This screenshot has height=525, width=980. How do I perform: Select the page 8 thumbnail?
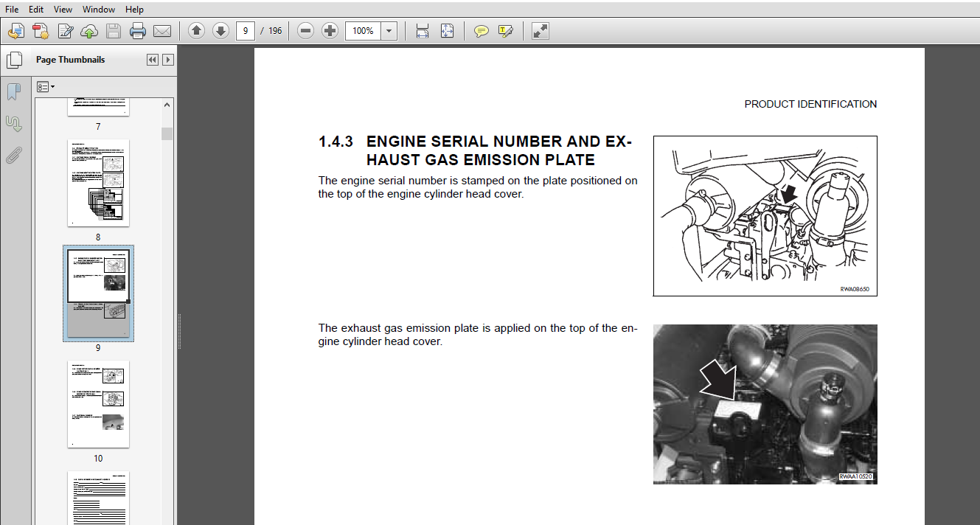point(98,183)
